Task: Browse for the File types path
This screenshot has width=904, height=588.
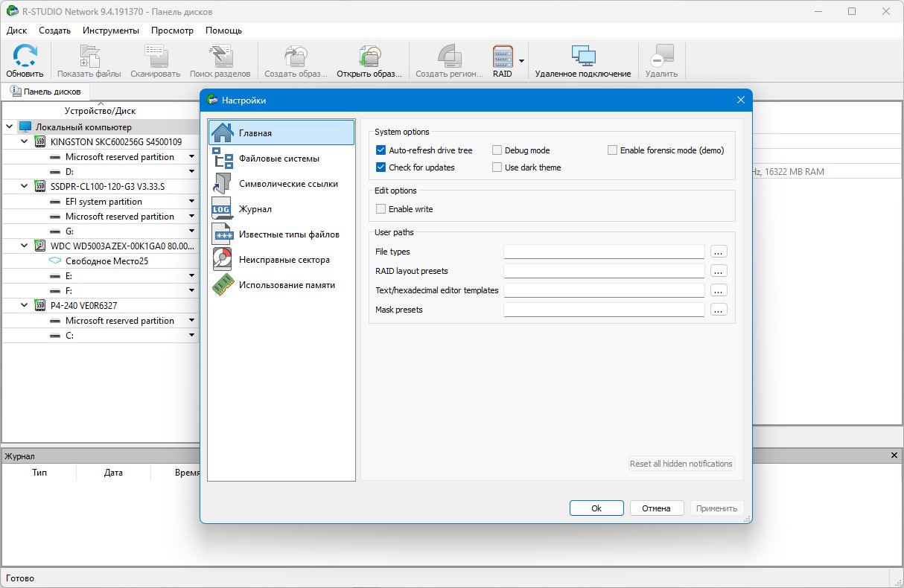Action: 719,252
